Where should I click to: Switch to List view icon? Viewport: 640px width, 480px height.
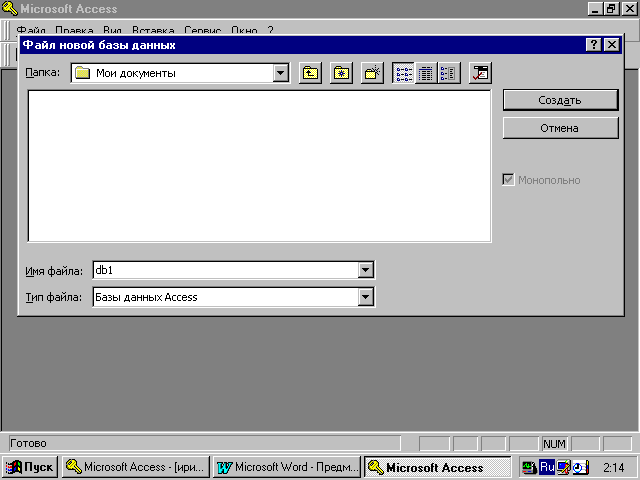(403, 73)
